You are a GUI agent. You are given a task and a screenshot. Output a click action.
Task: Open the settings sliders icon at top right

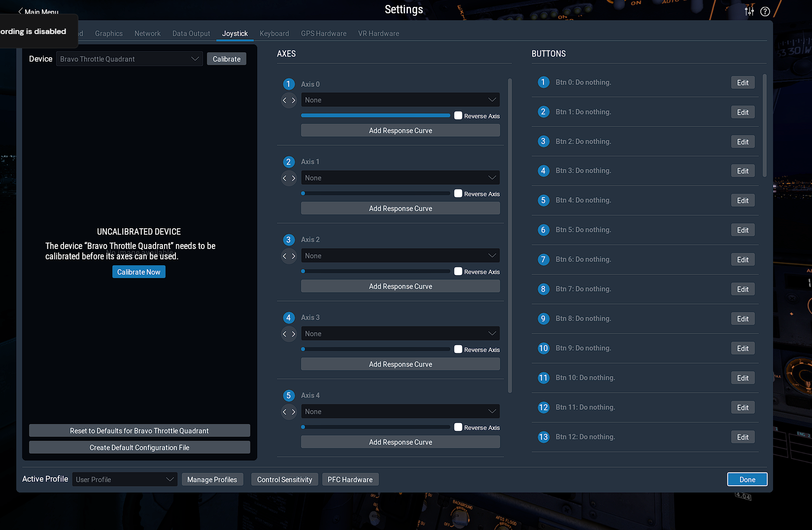749,11
